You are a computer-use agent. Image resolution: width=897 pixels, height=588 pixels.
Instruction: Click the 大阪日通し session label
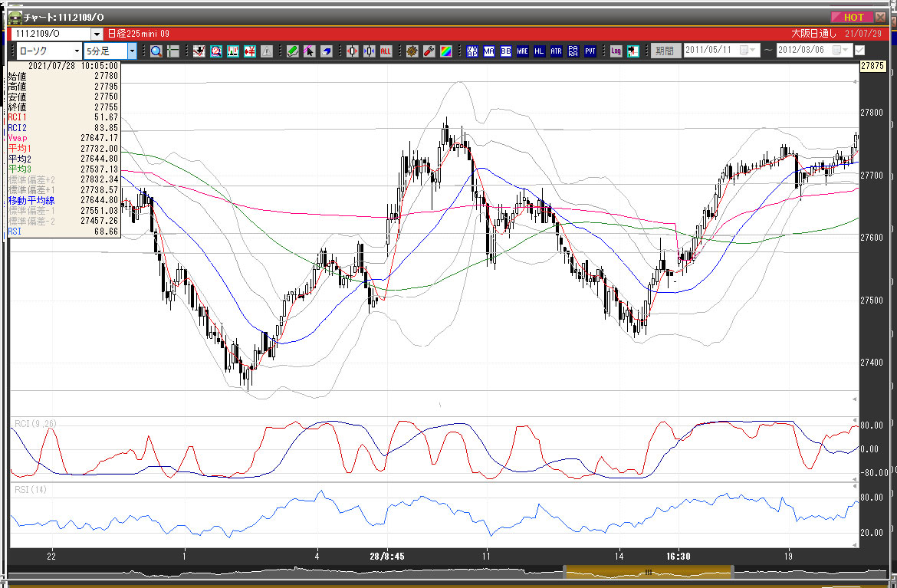(x=814, y=34)
